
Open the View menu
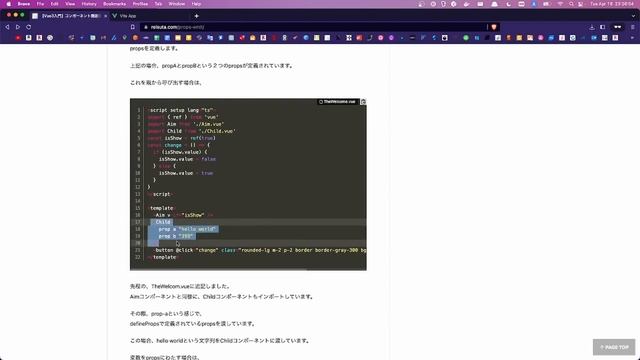(x=70, y=4)
